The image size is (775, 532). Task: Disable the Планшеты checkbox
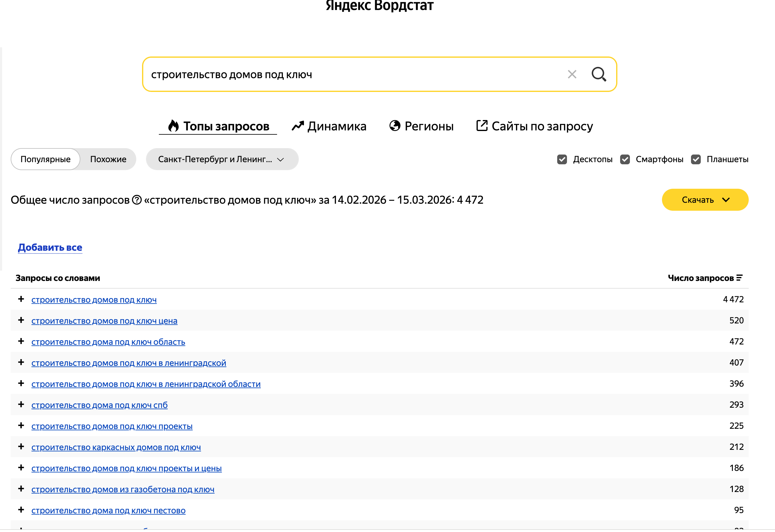click(x=696, y=159)
